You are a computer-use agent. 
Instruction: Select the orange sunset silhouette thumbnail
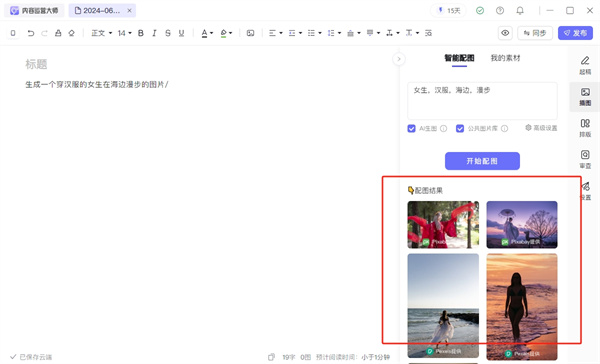click(522, 307)
